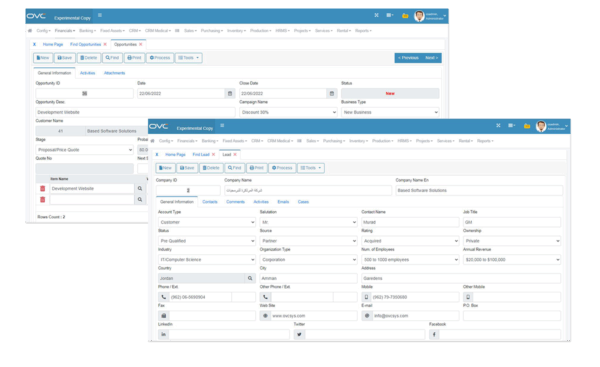Click the LinkedIn icon in the Lead form

coord(163,334)
